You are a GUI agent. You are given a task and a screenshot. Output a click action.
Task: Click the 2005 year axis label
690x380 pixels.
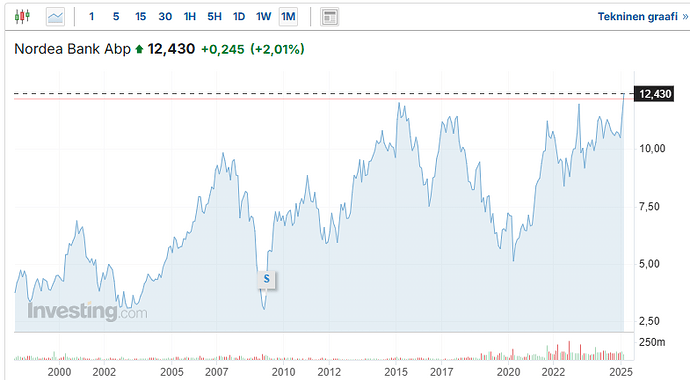(172, 372)
